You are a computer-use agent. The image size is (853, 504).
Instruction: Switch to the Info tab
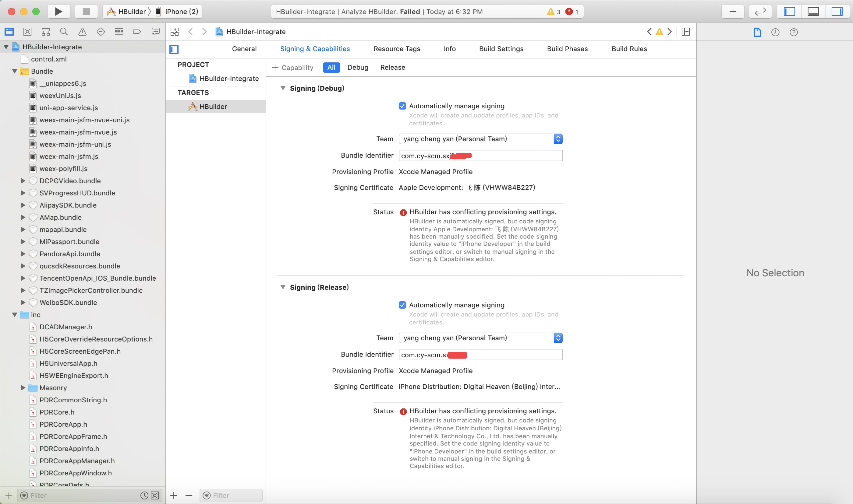449,49
